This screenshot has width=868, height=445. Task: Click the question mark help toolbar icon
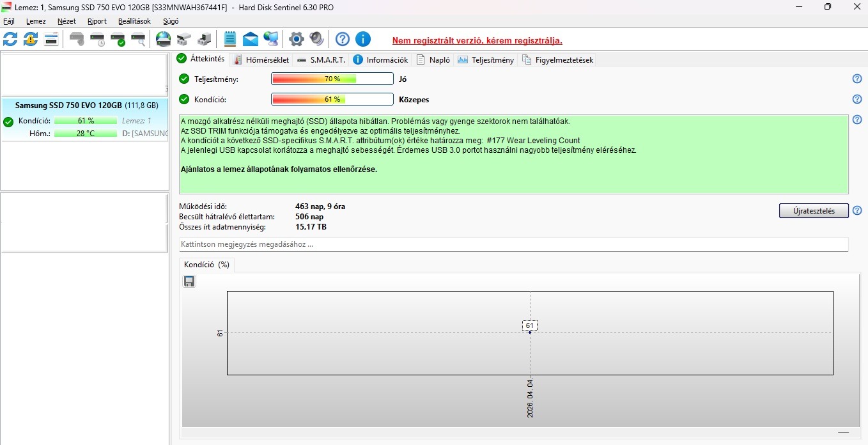point(343,39)
